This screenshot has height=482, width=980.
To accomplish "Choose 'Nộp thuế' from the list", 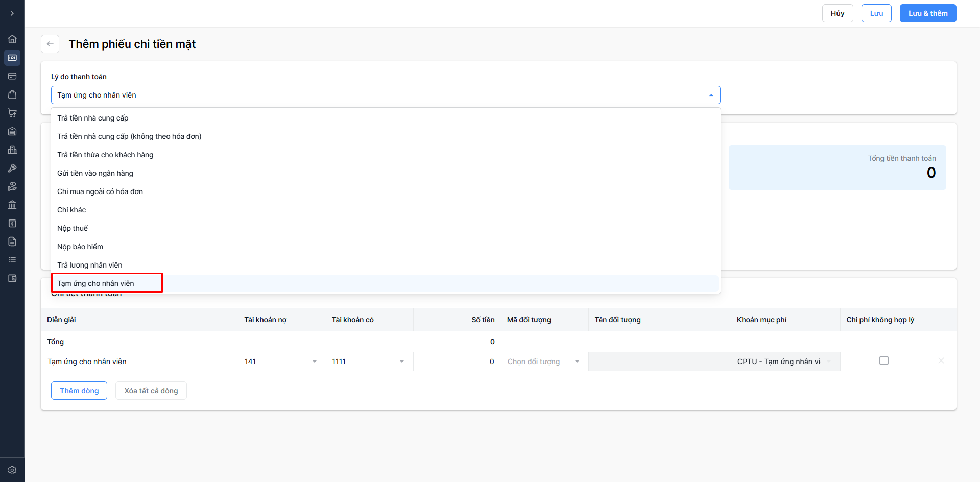I will click(x=73, y=228).
